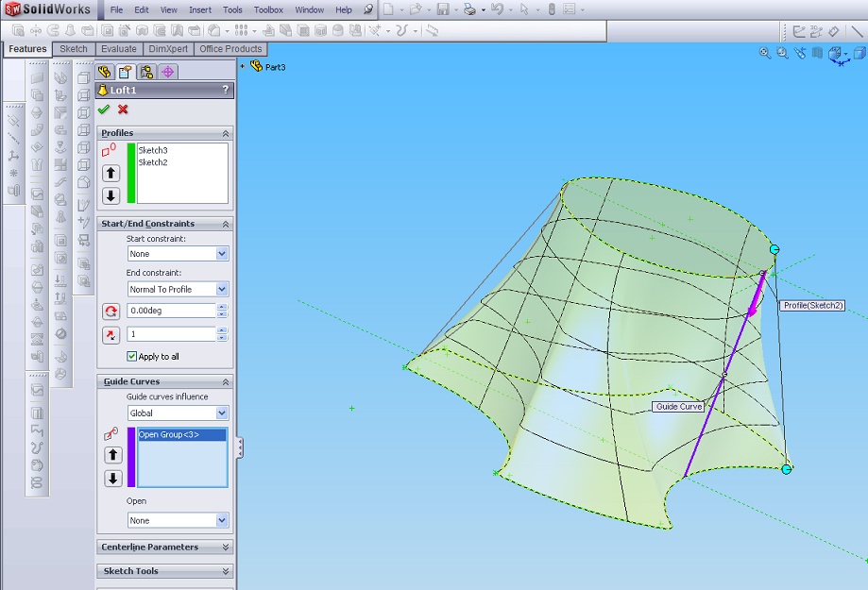Undo last action icon

coord(497,9)
